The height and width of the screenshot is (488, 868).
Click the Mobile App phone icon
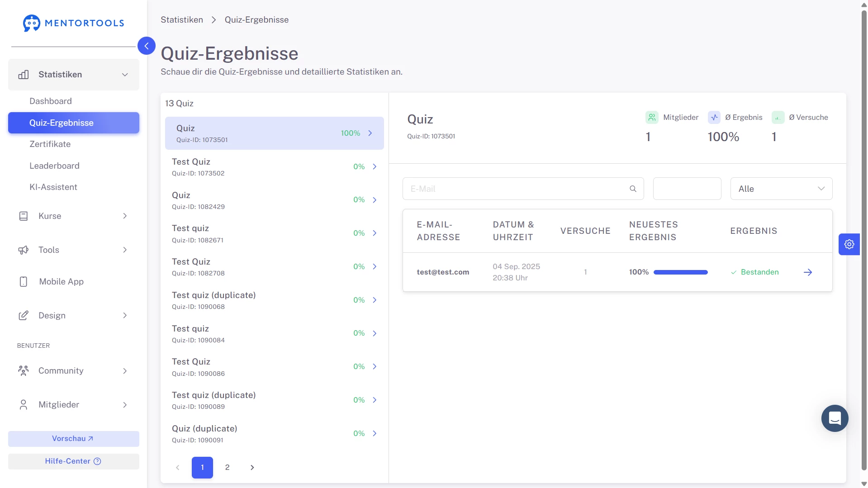coord(24,282)
